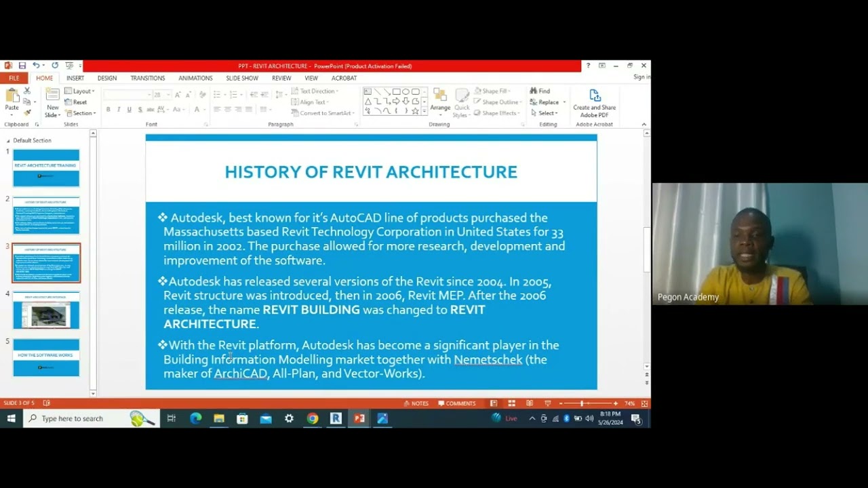
Task: Switch to Slide Sorter view in status bar
Action: 512,403
